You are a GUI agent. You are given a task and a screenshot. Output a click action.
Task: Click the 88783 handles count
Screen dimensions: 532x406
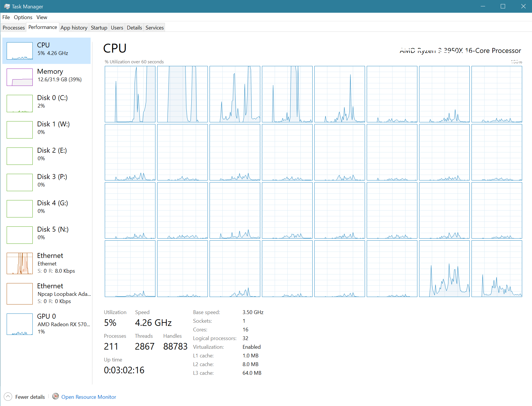(175, 346)
